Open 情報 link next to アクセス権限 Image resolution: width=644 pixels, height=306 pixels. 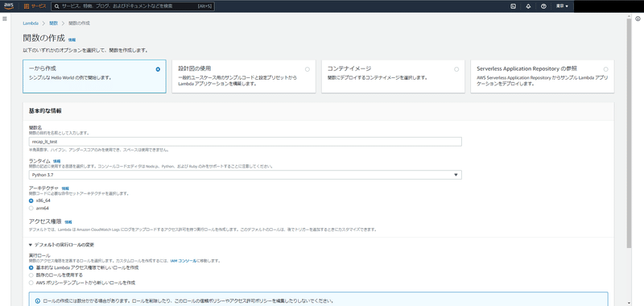[x=68, y=222]
